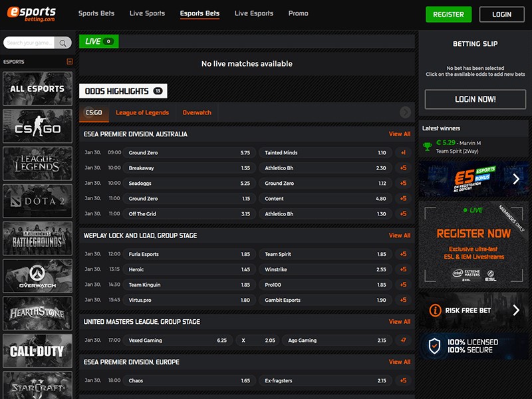This screenshot has height=399, width=532.
Task: Open the €5 esports bonus banner
Action: 473,179
